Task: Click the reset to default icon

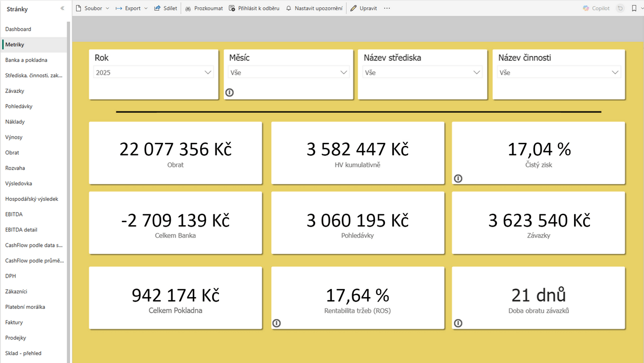Action: click(x=620, y=8)
